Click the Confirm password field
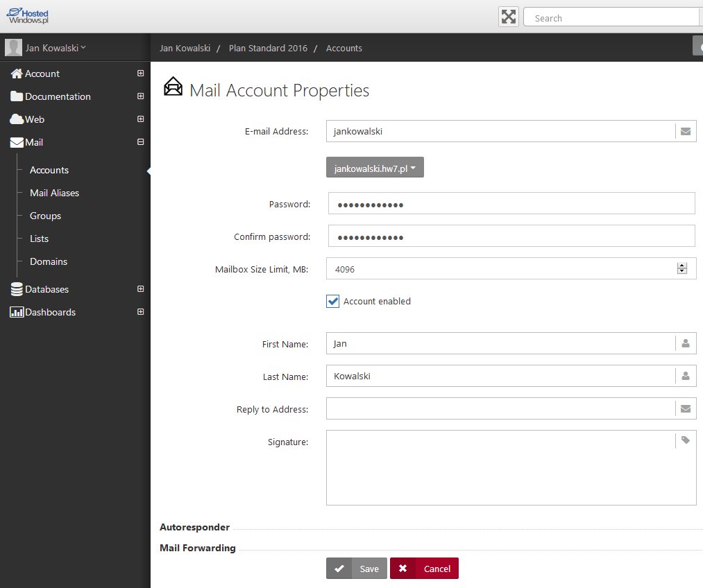The image size is (703, 588). pos(511,236)
